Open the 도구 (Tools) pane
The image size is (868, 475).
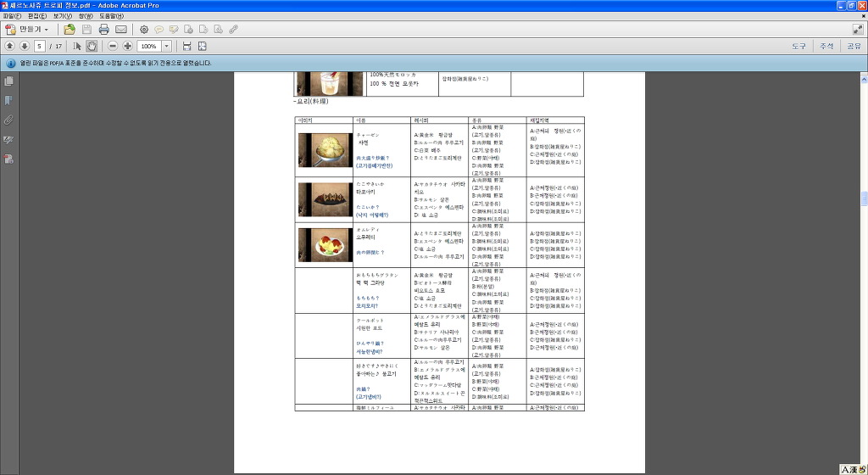click(x=798, y=46)
